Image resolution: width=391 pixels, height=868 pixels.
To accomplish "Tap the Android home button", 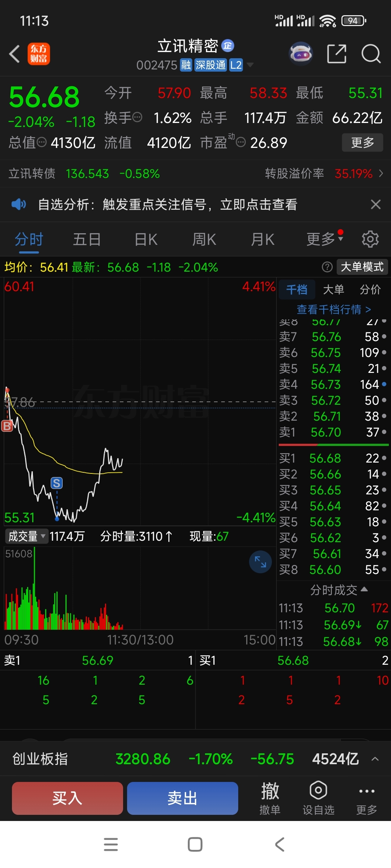I will [195, 844].
